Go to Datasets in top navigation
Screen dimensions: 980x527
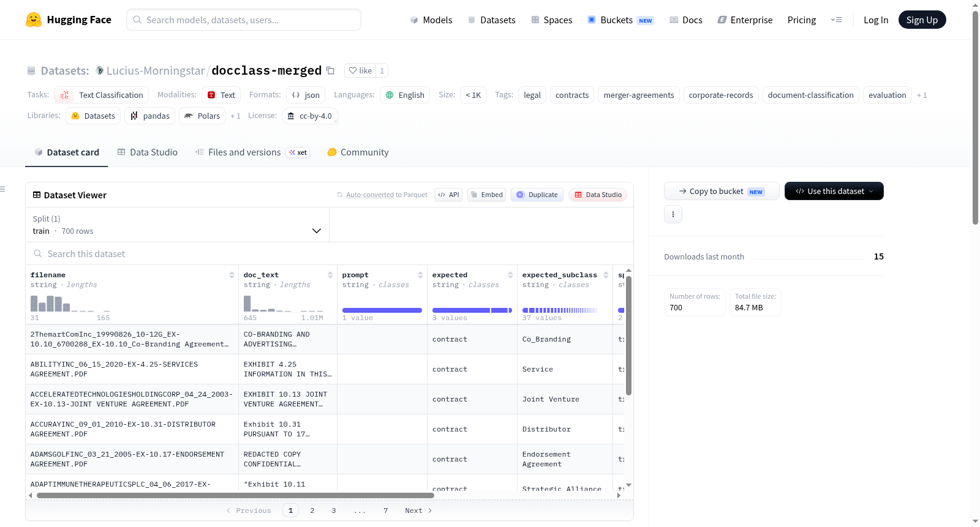(x=492, y=20)
